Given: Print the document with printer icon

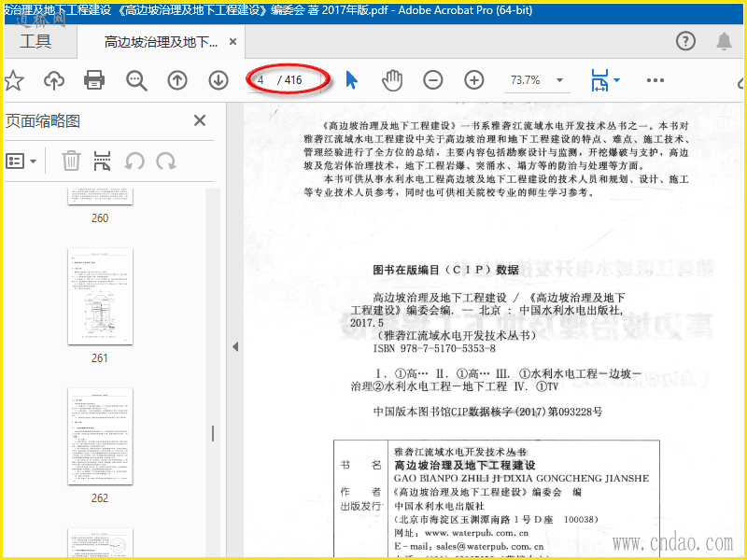Looking at the screenshot, I should click(94, 80).
